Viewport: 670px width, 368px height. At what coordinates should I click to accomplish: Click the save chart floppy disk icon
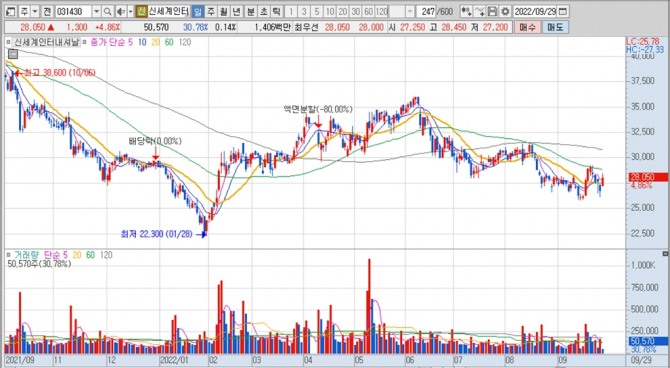pyautogui.click(x=493, y=12)
